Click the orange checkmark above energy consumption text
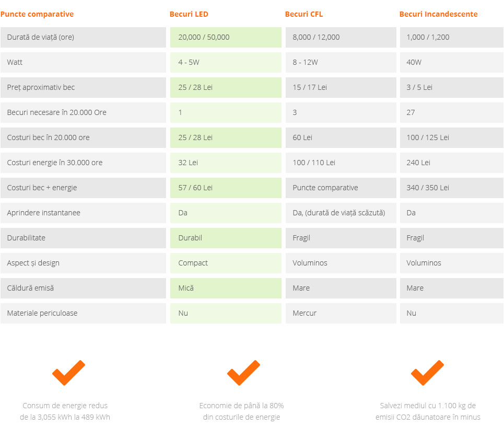 [x=68, y=373]
